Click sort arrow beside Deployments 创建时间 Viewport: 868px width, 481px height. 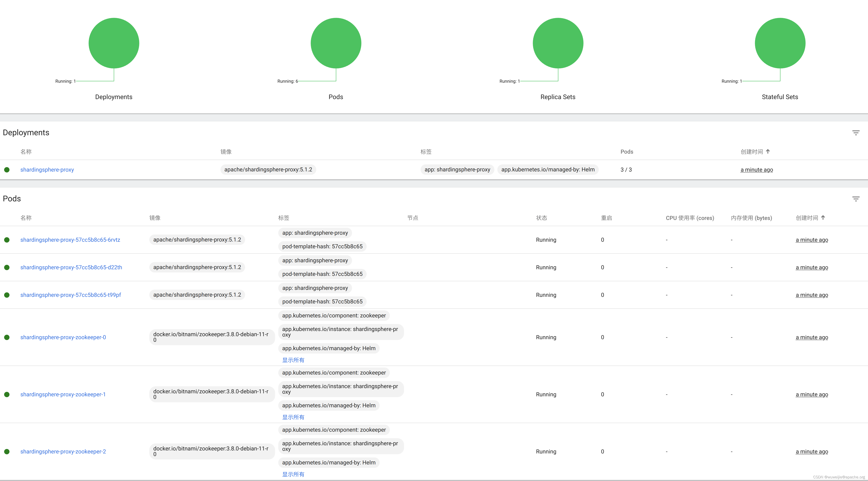[768, 151]
